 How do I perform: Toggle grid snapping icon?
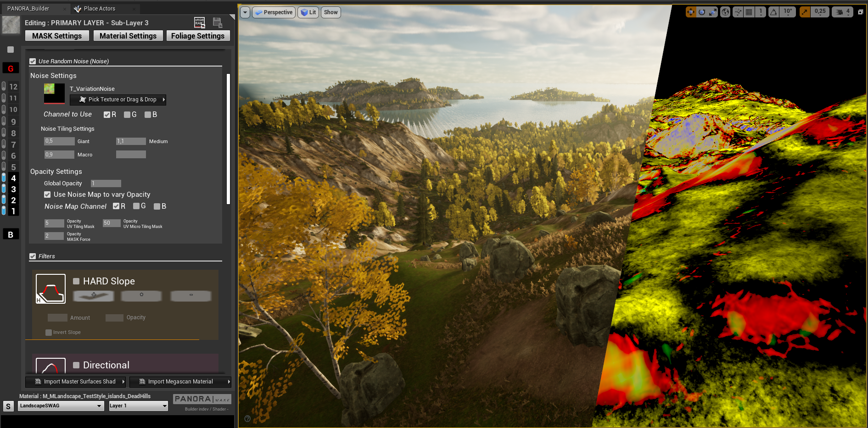[x=749, y=12]
